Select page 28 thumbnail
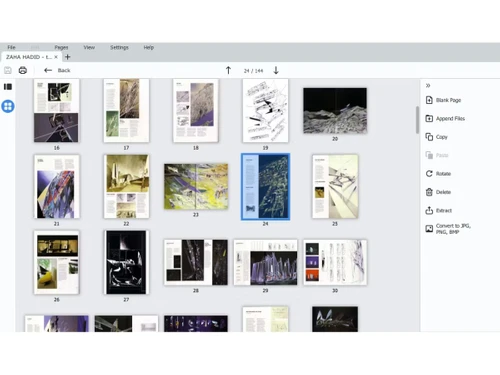This screenshot has height=375, width=500. (196, 262)
